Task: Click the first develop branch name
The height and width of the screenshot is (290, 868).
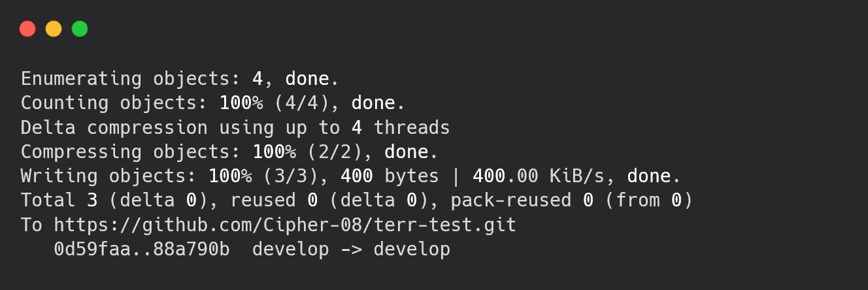Action: [x=291, y=250]
